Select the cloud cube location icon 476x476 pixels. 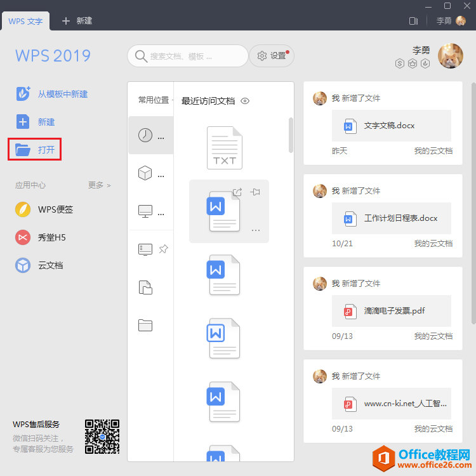tap(145, 173)
